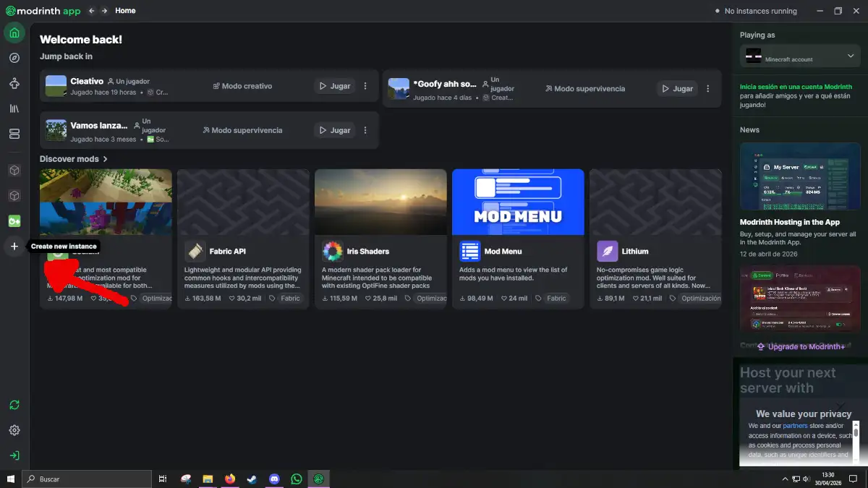The image size is (868, 488).
Task: Open the Discover content compass icon
Action: click(x=14, y=58)
